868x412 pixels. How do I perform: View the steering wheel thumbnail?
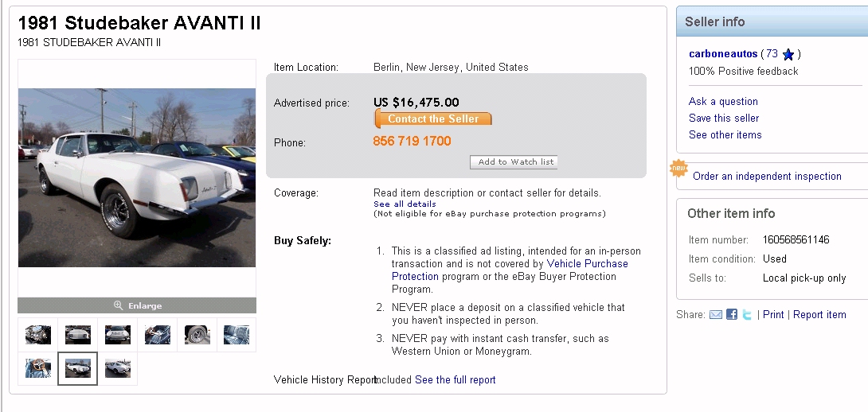(37, 368)
